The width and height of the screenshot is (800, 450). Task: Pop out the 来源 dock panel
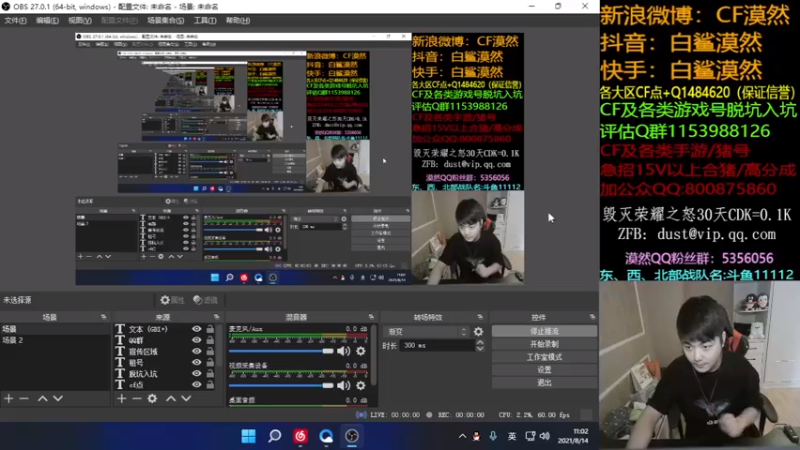coord(216,317)
